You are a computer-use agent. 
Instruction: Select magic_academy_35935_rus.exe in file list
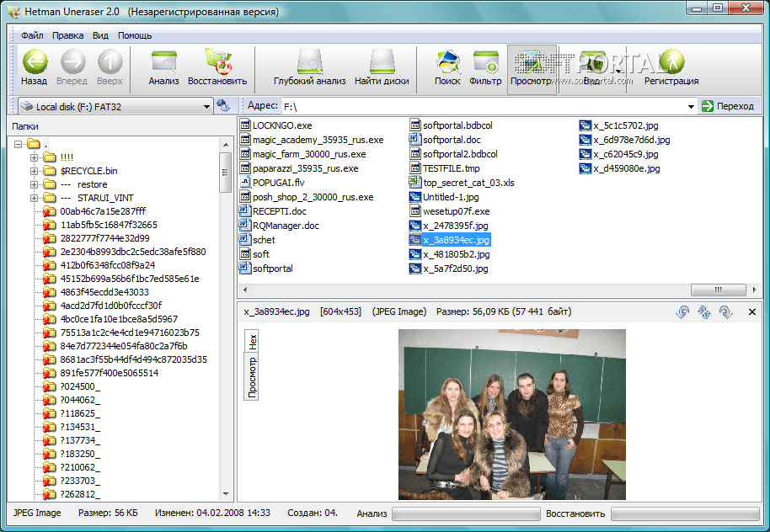(312, 140)
